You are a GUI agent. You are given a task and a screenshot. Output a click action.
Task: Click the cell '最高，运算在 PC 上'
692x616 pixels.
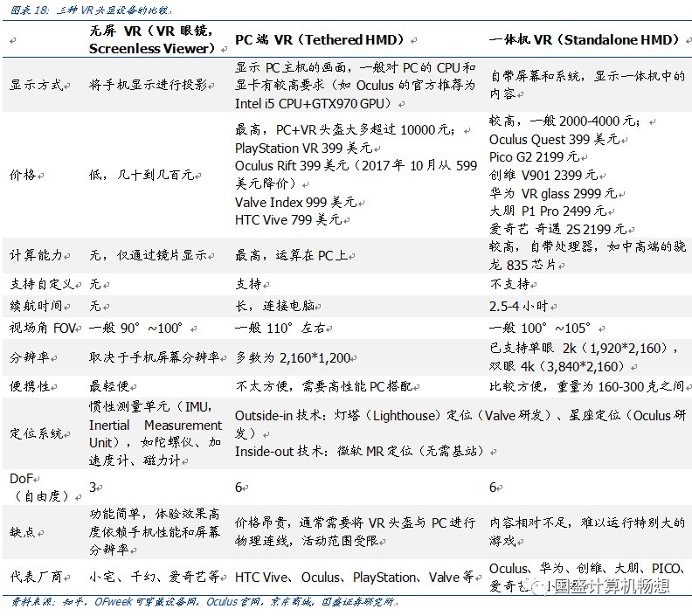(x=291, y=255)
